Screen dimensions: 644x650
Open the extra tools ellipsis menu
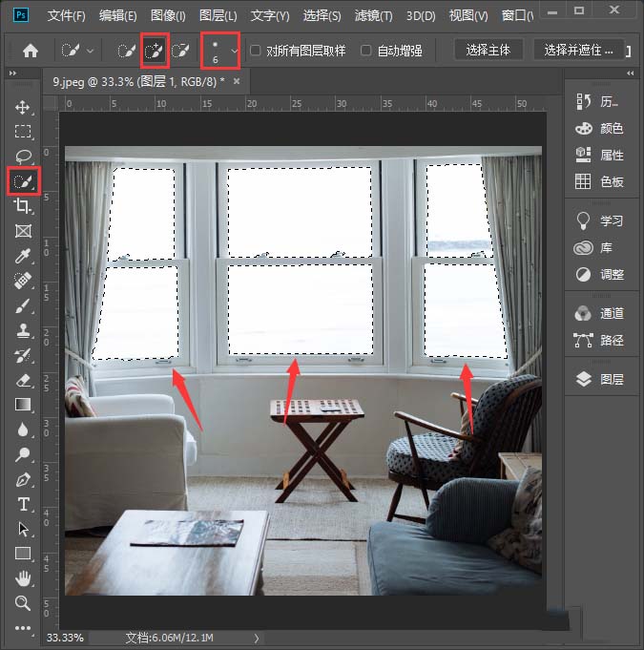coord(22,628)
